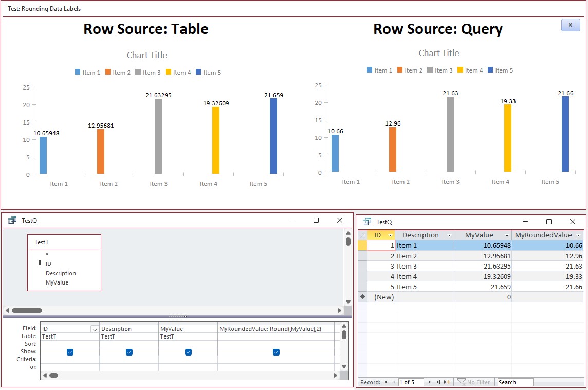Click the select-all corner of the datasheet
Image resolution: width=588 pixels, height=390 pixels.
[362, 235]
